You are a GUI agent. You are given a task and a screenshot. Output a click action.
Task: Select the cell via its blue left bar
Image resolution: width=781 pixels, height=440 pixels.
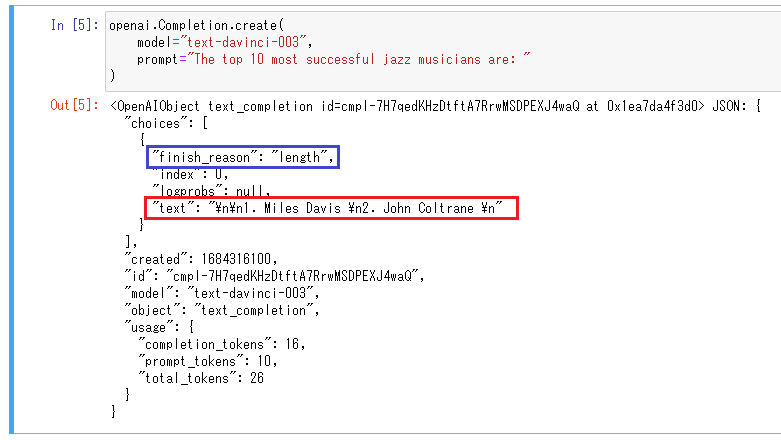click(11, 219)
